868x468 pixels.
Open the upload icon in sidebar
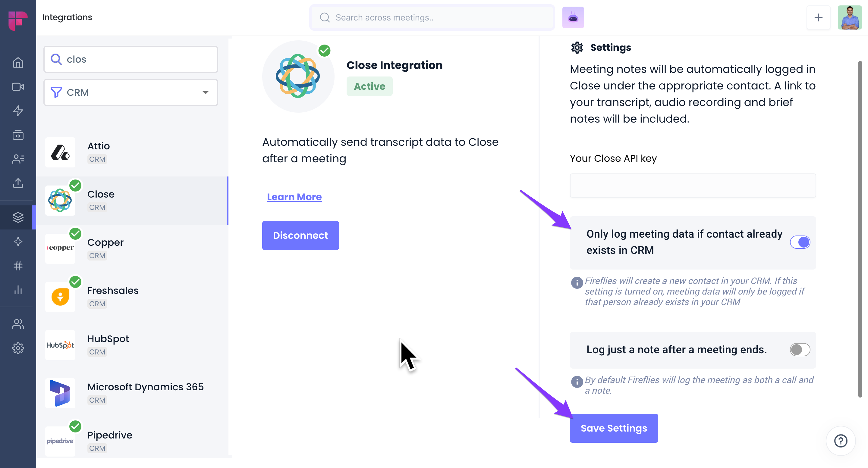18,183
